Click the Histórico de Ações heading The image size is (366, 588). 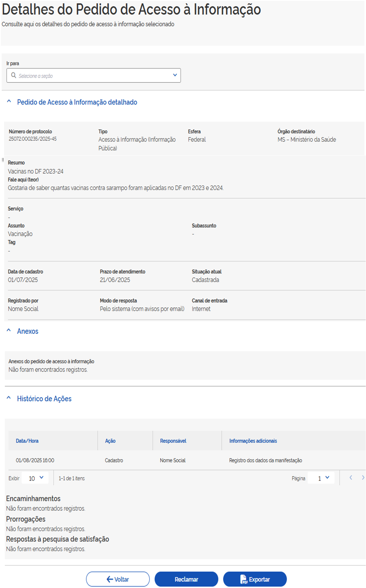(x=44, y=399)
